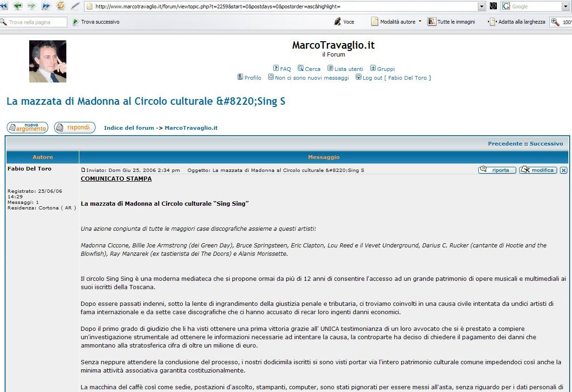Click the fast forward navigation icon
Viewport: 572px width, 392px height.
[46, 6]
